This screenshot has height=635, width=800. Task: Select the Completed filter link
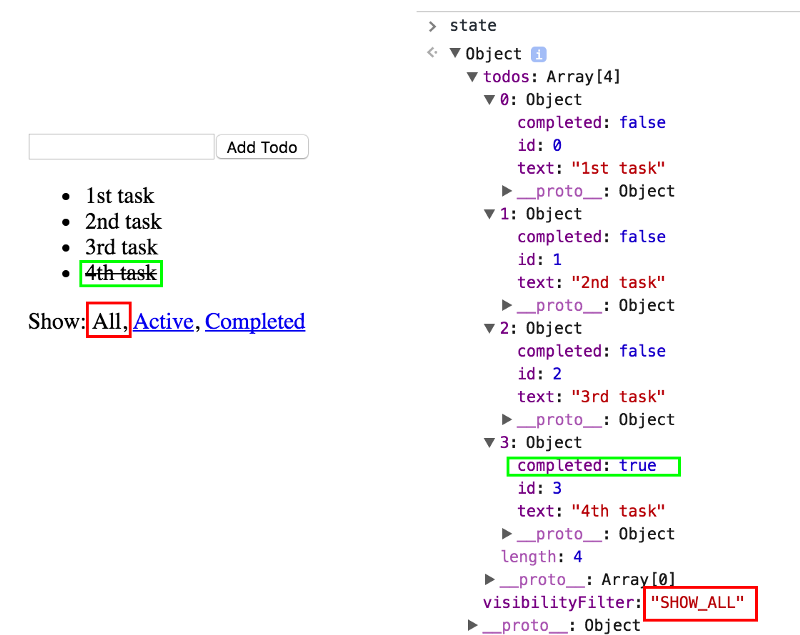coord(255,322)
